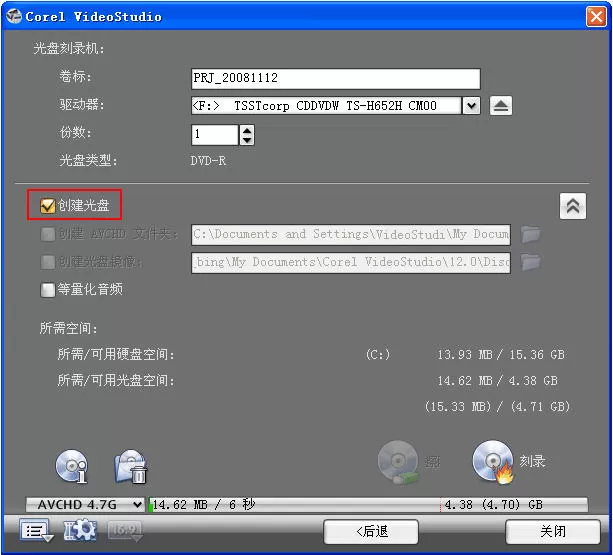Decrease the number of copies
The height and width of the screenshot is (555, 613).
(247, 140)
